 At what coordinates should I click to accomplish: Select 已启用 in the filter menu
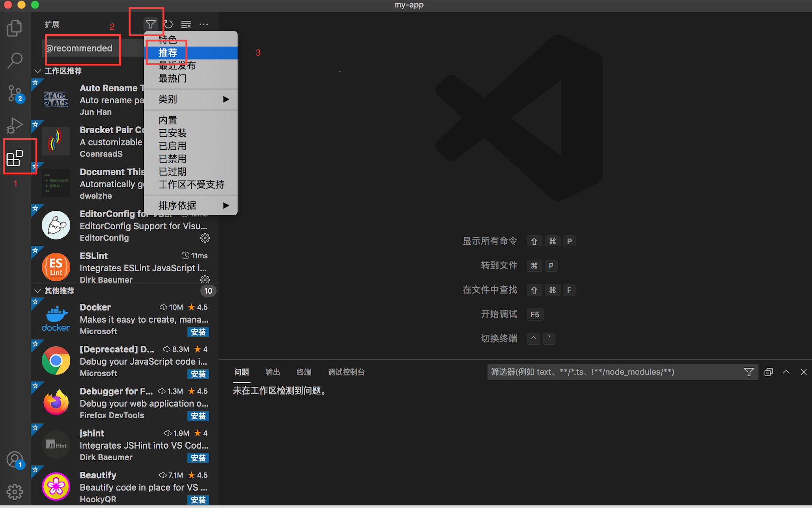pos(191,146)
